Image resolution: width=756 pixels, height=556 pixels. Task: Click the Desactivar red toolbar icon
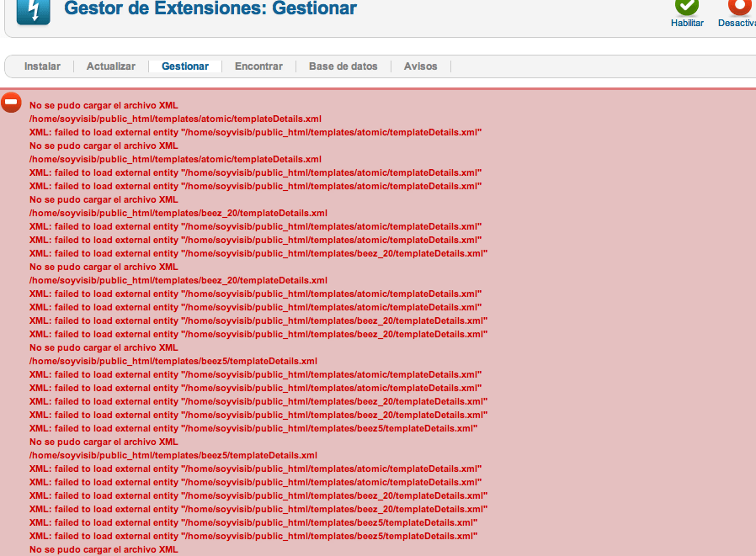pos(742,7)
